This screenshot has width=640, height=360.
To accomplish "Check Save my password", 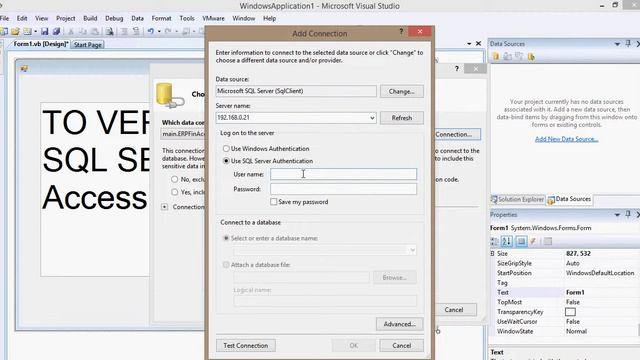I will [273, 202].
